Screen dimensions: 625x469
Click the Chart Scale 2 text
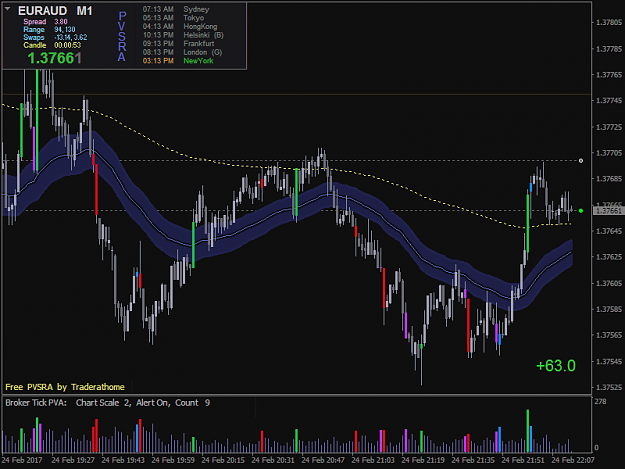point(103,403)
